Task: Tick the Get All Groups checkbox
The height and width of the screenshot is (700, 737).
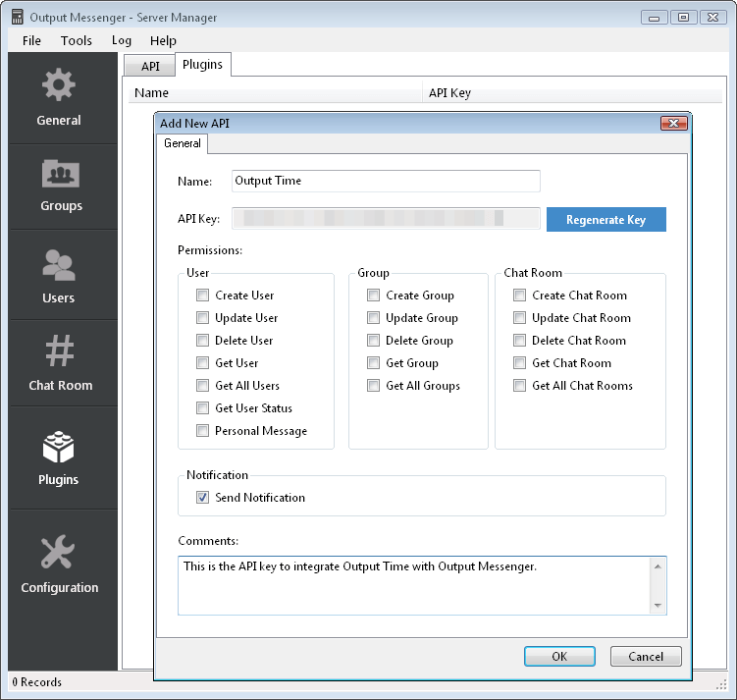Action: pyautogui.click(x=373, y=386)
